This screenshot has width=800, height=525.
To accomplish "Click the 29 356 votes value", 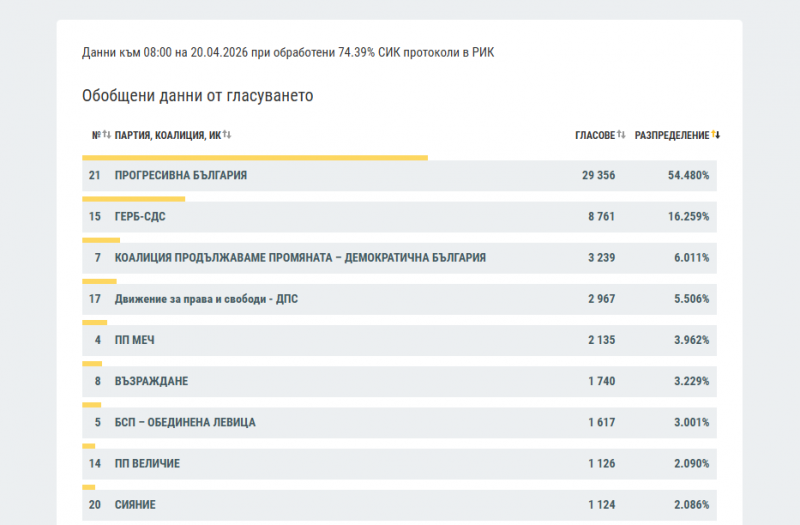I will [x=598, y=175].
